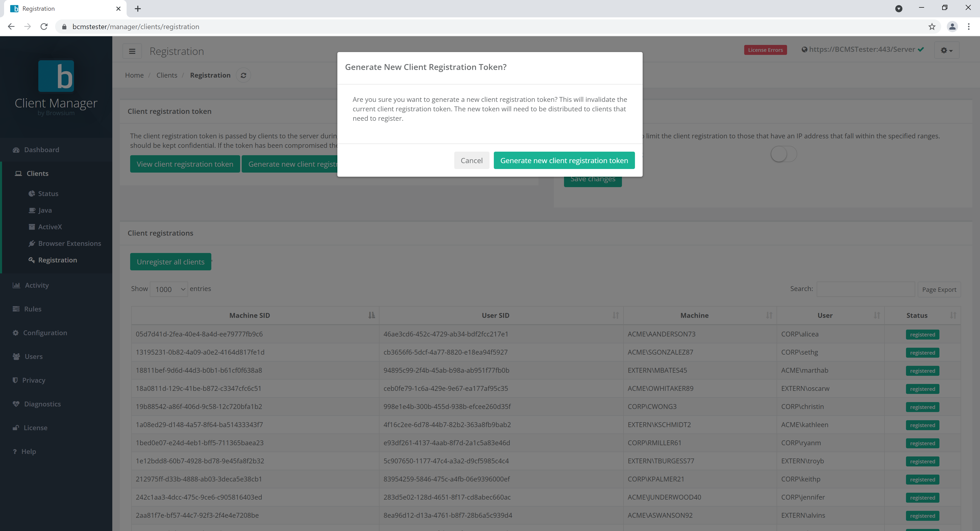Click the Privacy shield icon
This screenshot has height=531, width=980.
pyautogui.click(x=16, y=380)
